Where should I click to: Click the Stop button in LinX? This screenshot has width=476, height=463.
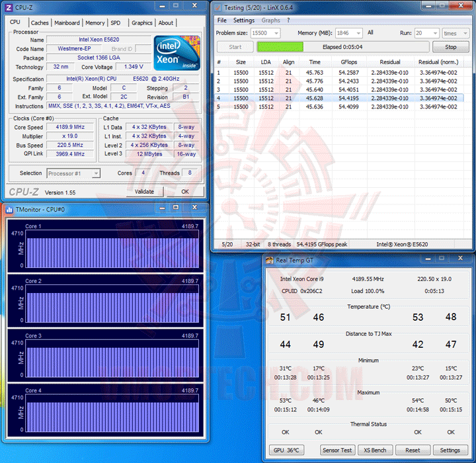[450, 47]
